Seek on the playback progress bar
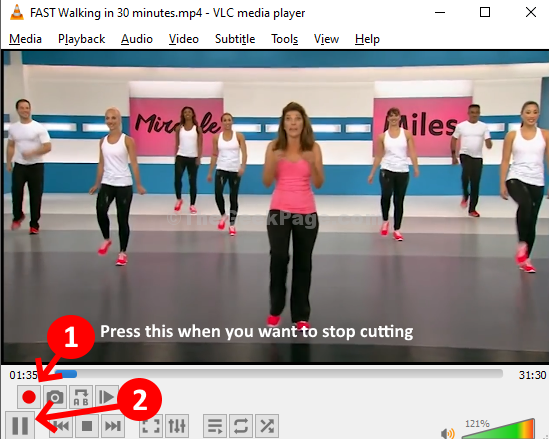This screenshot has height=439, width=549. coord(279,374)
